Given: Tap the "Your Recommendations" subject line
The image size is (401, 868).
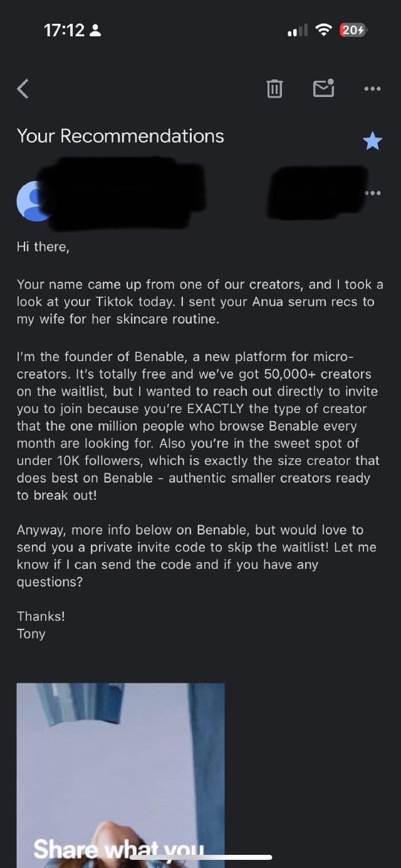Looking at the screenshot, I should tap(120, 136).
